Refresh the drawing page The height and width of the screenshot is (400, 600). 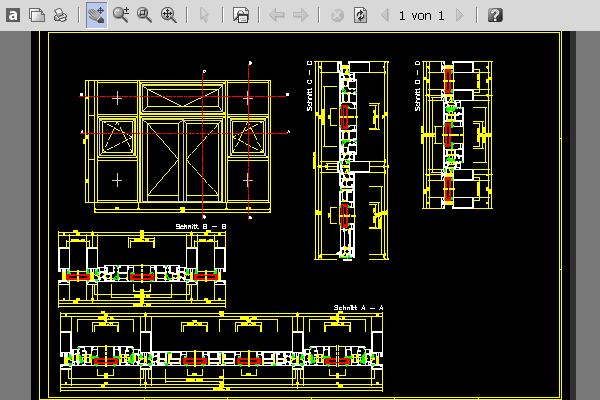pos(360,15)
